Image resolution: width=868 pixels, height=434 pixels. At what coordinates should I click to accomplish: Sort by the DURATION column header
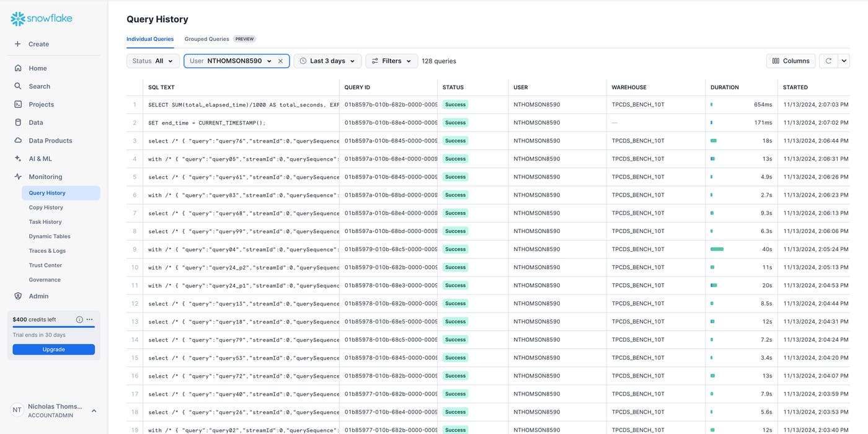(725, 87)
